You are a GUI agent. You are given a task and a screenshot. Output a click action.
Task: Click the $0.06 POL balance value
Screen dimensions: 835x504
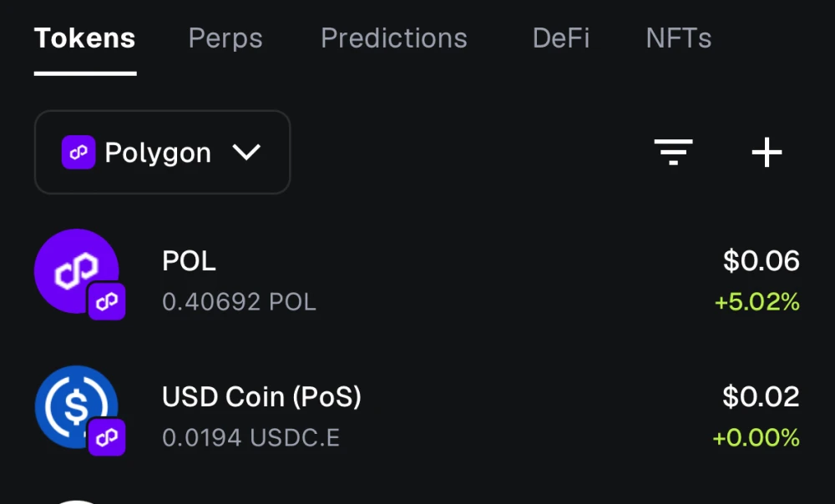click(761, 261)
